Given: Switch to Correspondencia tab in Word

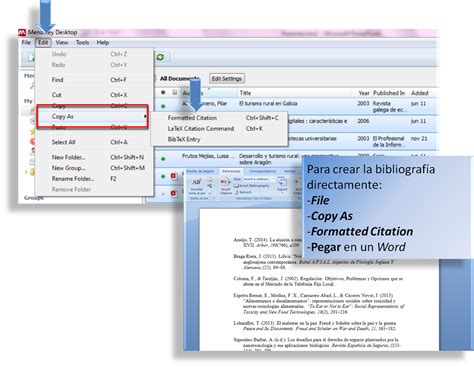Looking at the screenshot, I should pos(262,171).
